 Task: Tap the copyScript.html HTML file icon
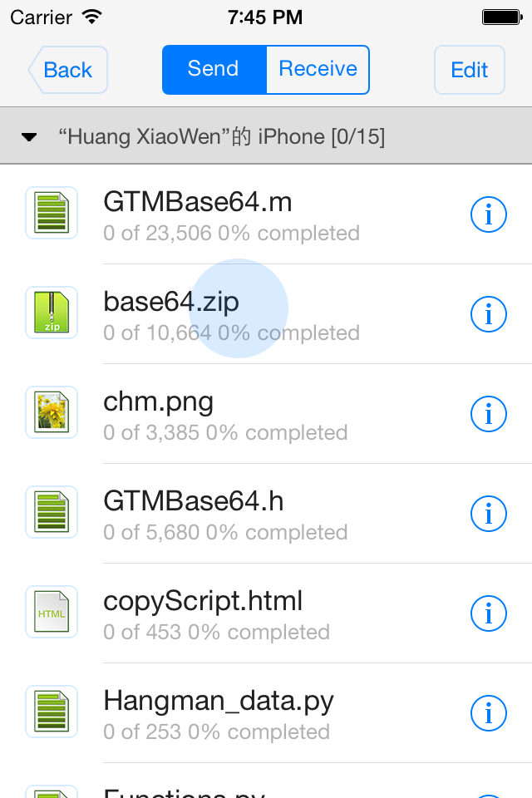[x=52, y=612]
